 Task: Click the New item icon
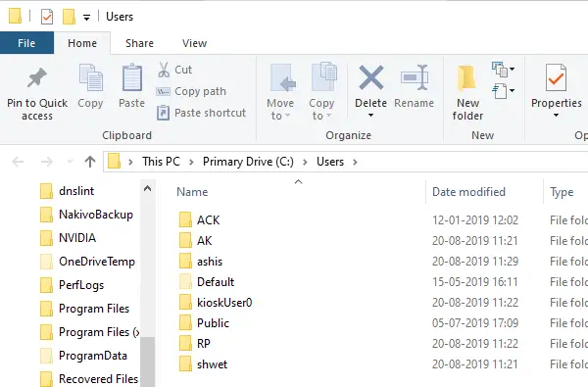tap(500, 70)
